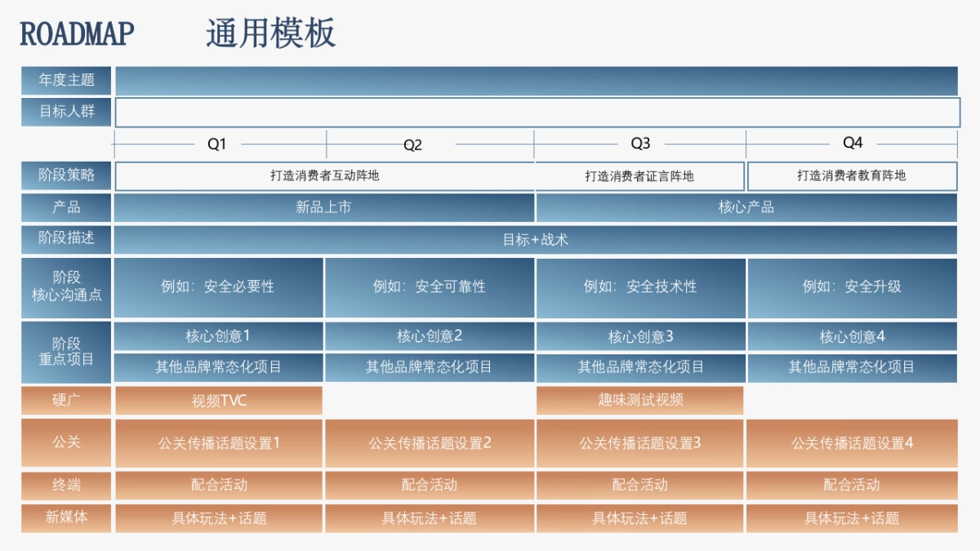Viewport: 980px width, 551px height.
Task: Select the 公关传播话题设置4 cell
Action: point(852,443)
